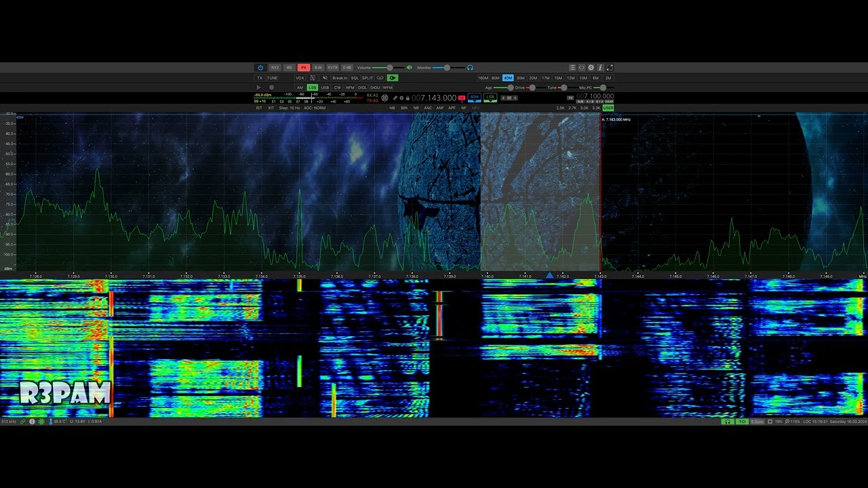Toggle the B.M button

[x=318, y=68]
